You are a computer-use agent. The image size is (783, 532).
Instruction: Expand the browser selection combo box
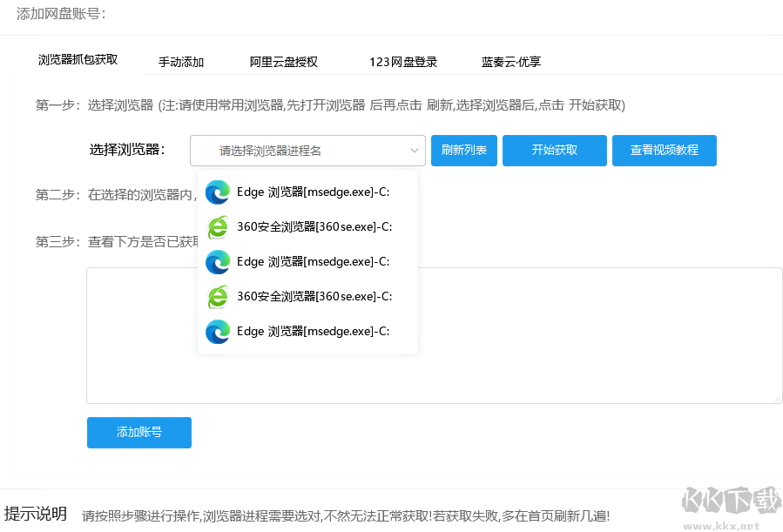307,151
